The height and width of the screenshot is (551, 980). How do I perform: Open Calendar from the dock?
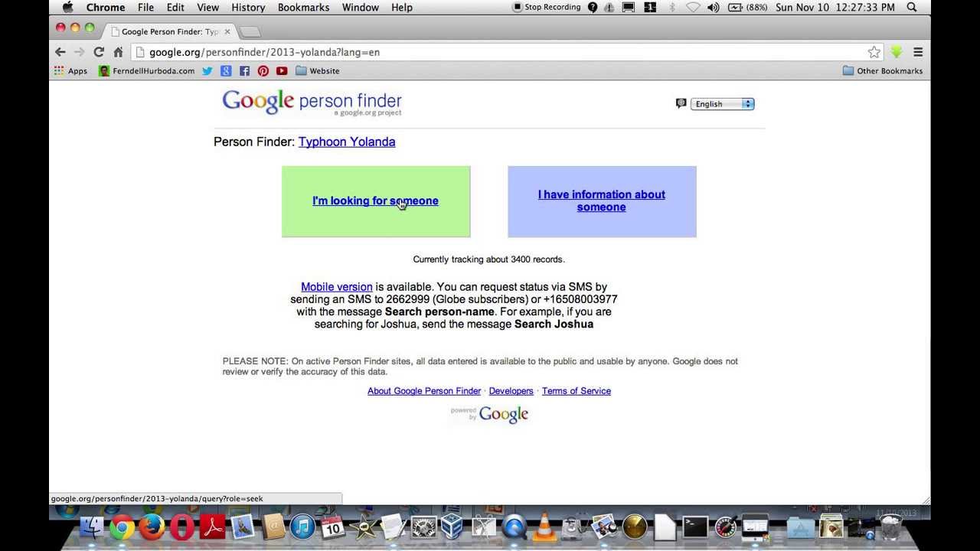[x=332, y=527]
